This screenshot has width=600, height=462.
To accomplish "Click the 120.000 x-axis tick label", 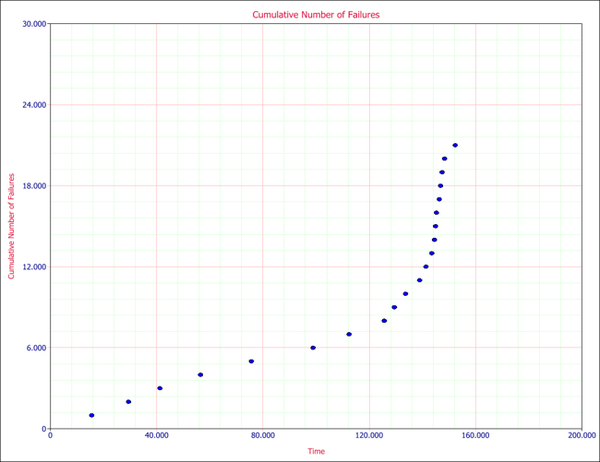I will coord(369,436).
